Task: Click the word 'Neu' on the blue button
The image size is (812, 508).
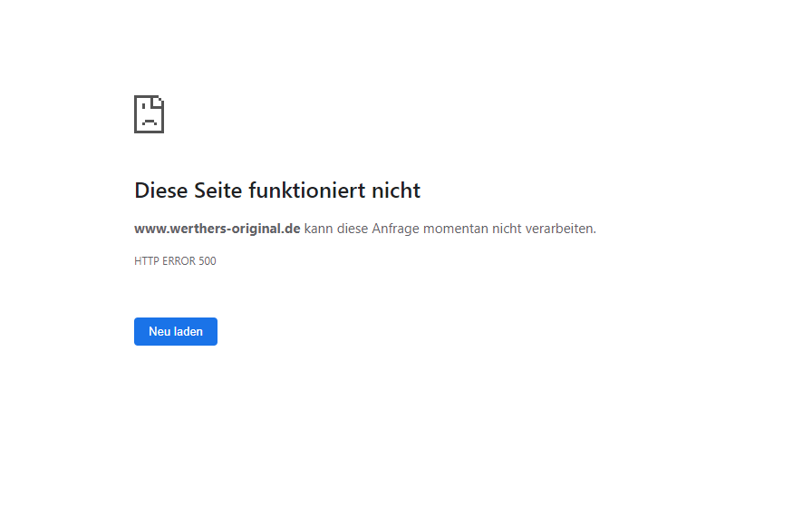Action: (x=159, y=331)
